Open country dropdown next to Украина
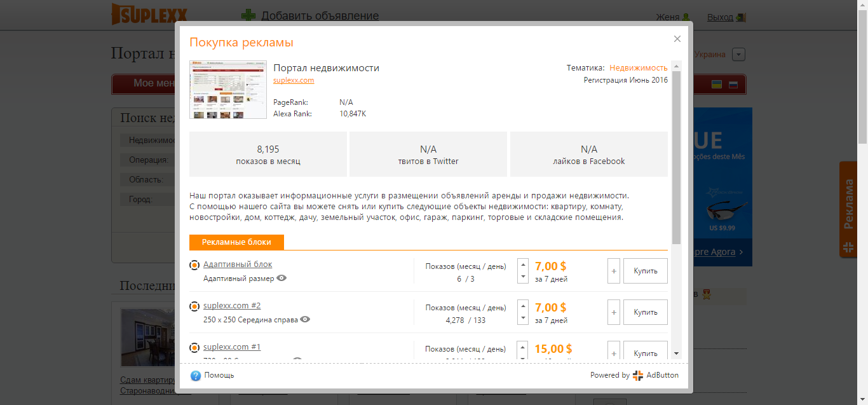Image resolution: width=868 pixels, height=405 pixels. pos(738,55)
